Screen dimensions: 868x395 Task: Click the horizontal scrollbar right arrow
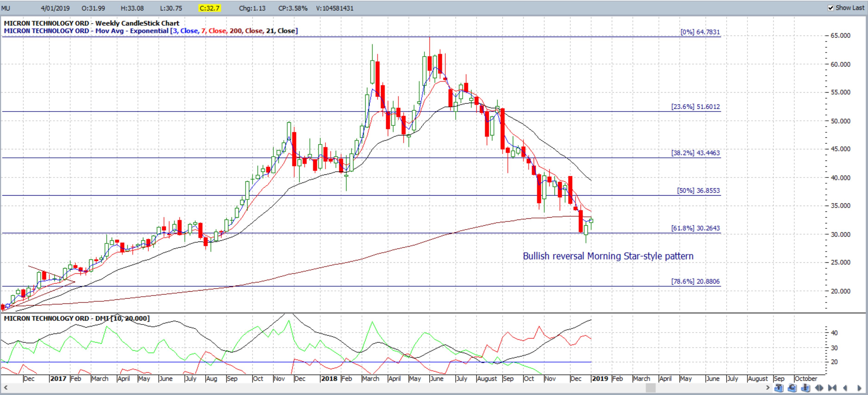click(768, 388)
